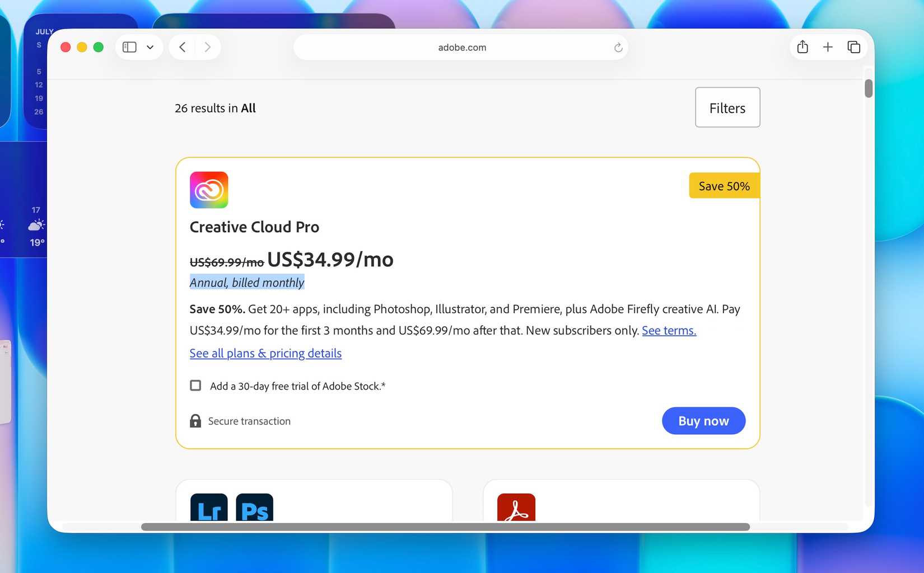This screenshot has height=573, width=924.
Task: Close the Safari window with red button
Action: 66,47
